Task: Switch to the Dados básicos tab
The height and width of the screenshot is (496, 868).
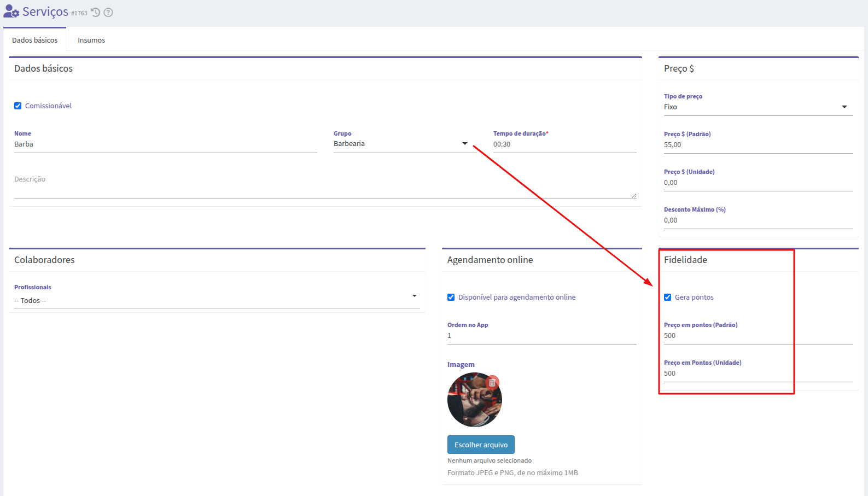Action: pyautogui.click(x=35, y=40)
